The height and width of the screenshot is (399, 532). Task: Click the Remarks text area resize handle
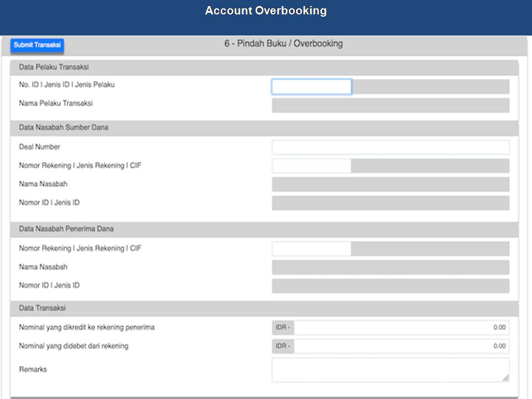(505, 378)
